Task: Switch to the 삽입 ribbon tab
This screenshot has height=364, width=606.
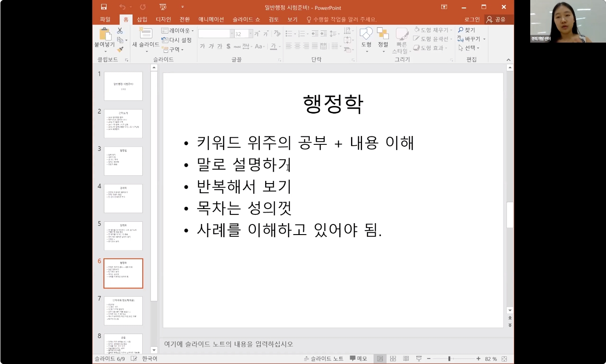Action: click(x=142, y=19)
